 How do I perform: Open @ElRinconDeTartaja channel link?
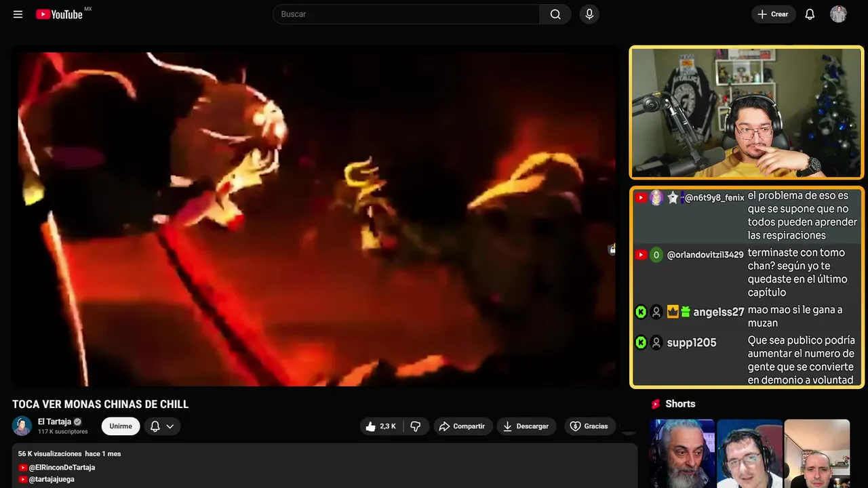point(62,468)
